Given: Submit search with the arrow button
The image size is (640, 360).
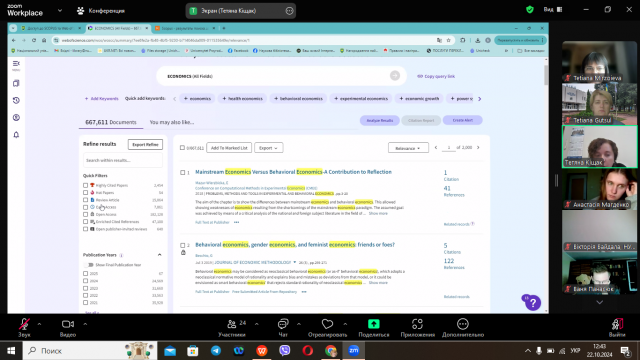Looking at the screenshot, I should tap(395, 76).
